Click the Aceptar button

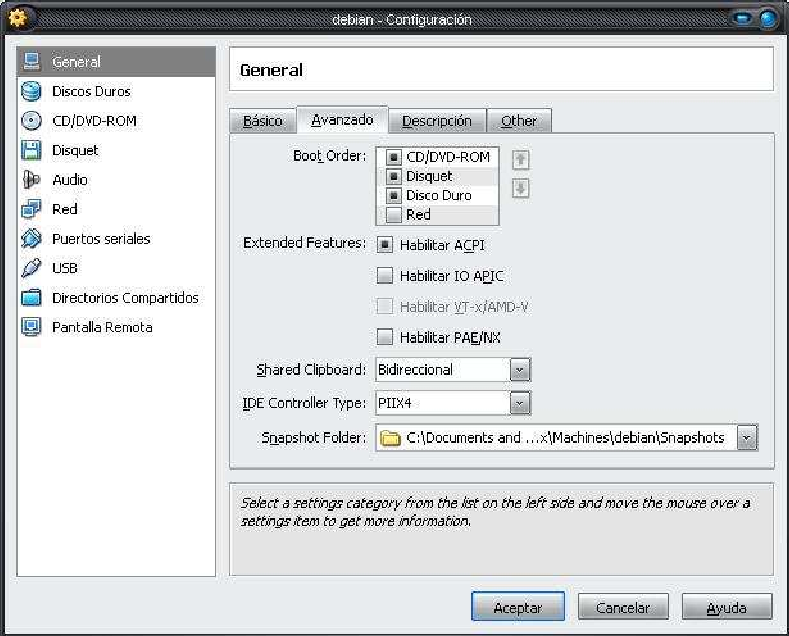tap(518, 607)
